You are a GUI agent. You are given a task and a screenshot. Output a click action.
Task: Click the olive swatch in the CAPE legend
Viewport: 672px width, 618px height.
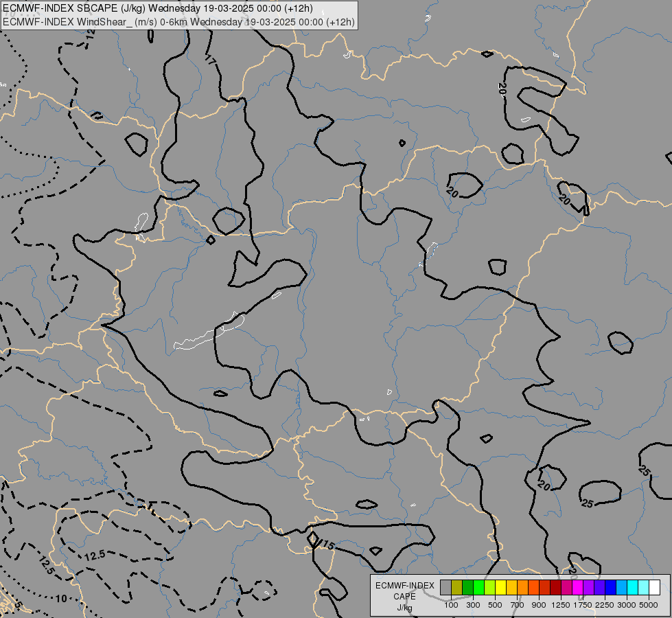pyautogui.click(x=457, y=587)
